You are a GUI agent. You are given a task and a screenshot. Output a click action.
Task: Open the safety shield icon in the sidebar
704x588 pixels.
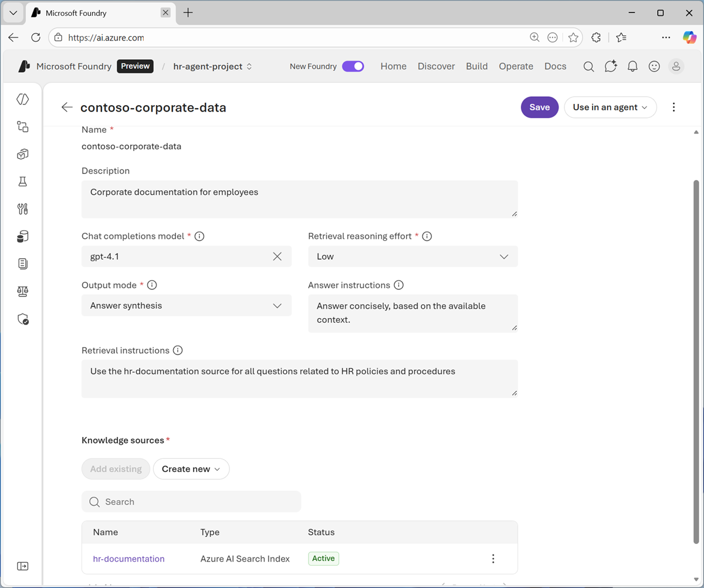[x=22, y=319]
